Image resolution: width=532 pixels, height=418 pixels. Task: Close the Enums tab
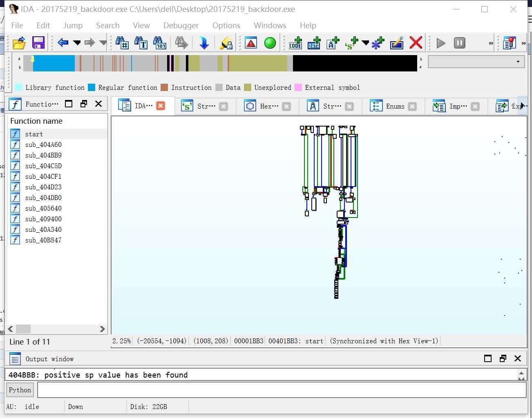[x=412, y=106]
